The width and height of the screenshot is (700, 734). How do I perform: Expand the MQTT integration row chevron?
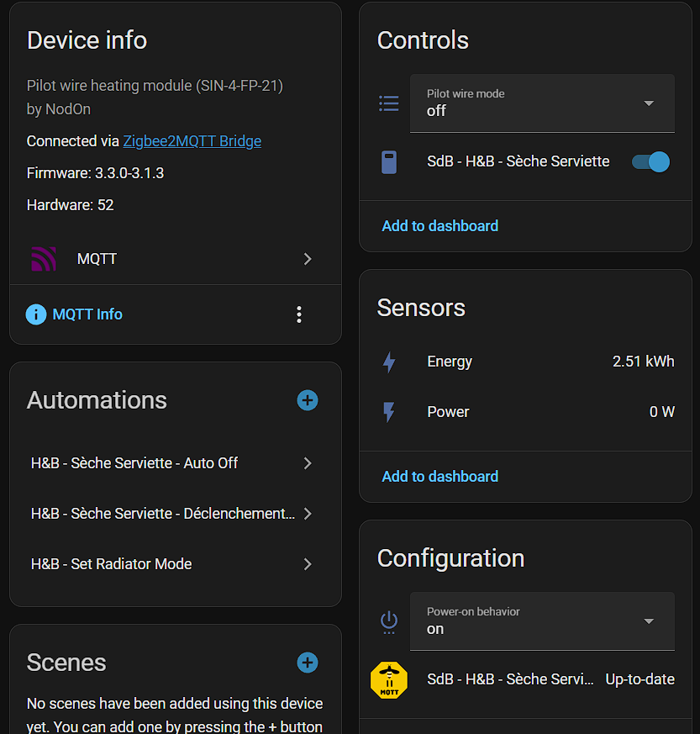(308, 259)
